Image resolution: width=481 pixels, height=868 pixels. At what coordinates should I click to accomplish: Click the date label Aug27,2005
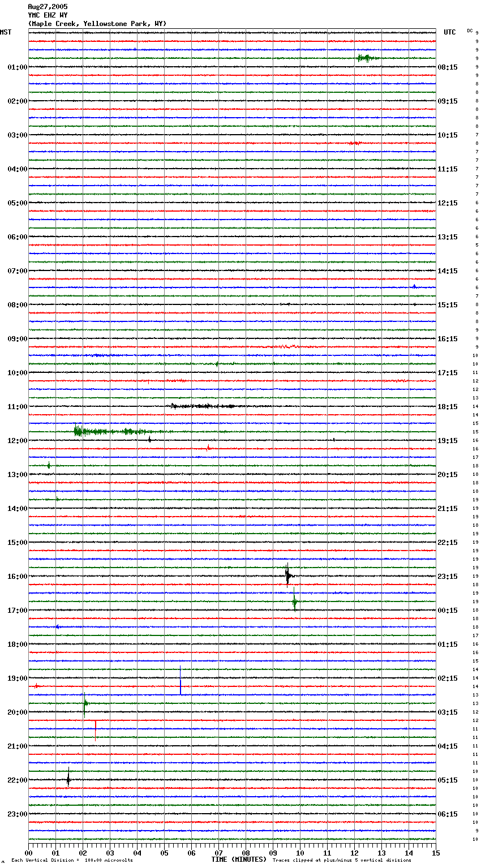(48, 7)
